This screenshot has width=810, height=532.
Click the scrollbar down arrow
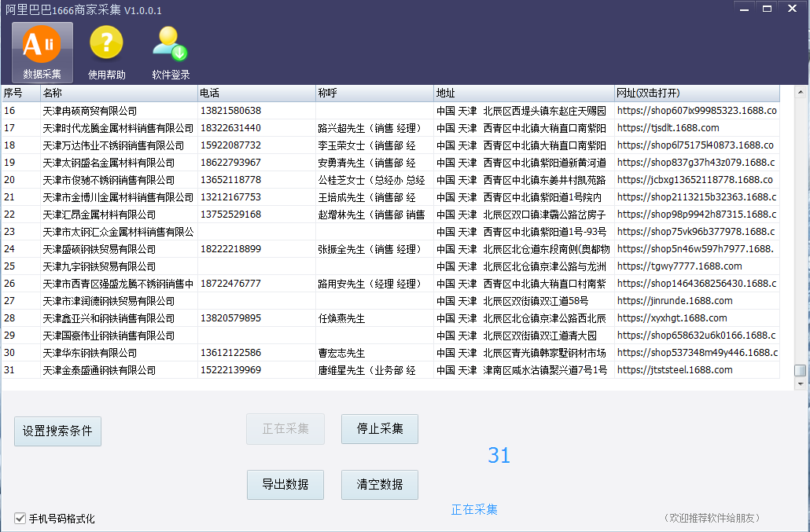pyautogui.click(x=801, y=383)
